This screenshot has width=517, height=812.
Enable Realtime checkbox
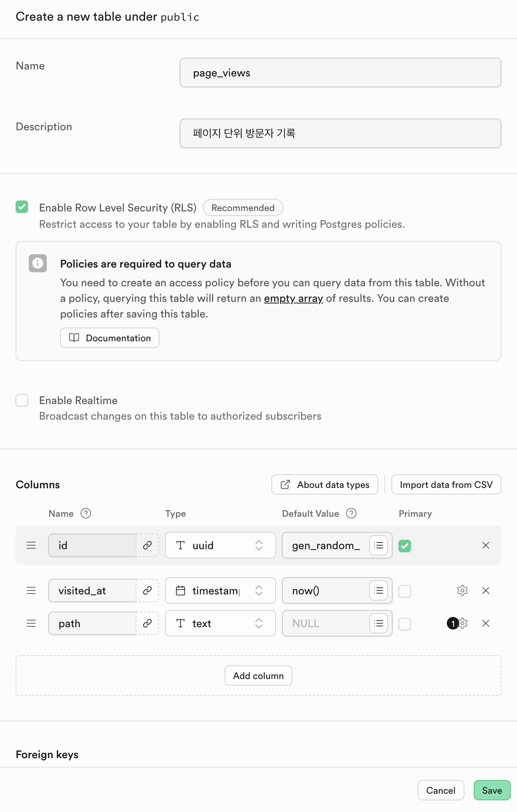(22, 400)
